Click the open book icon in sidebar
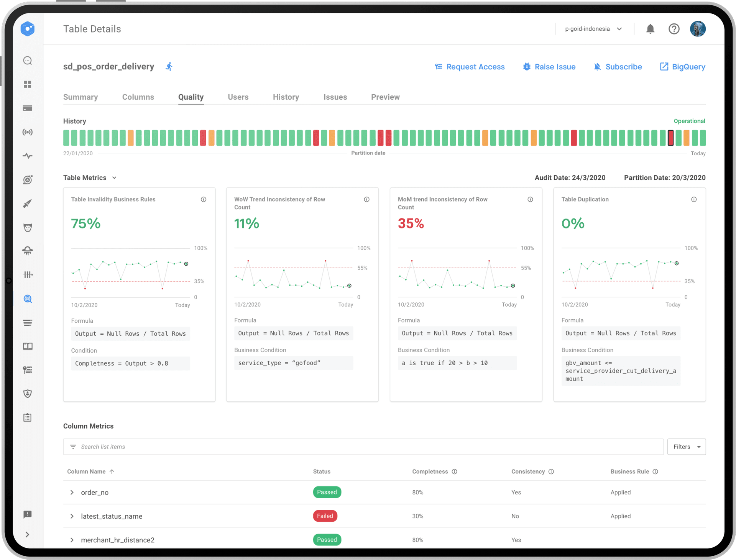This screenshot has height=560, width=736. pos(28,346)
